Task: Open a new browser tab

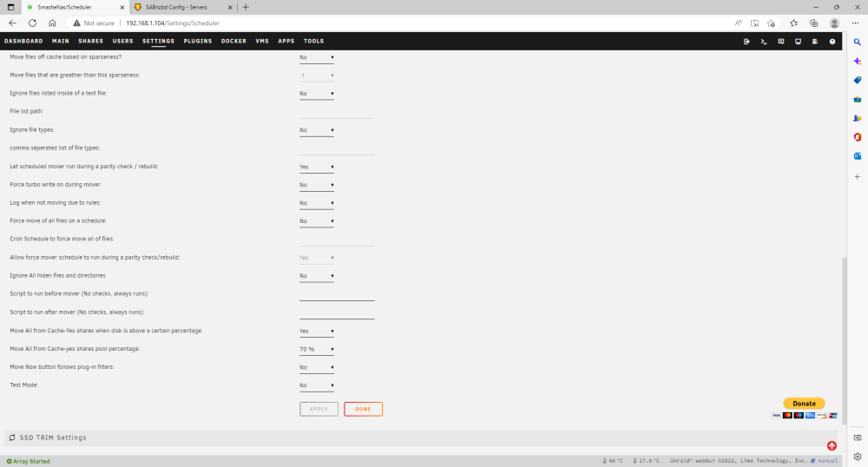Action: tap(246, 7)
